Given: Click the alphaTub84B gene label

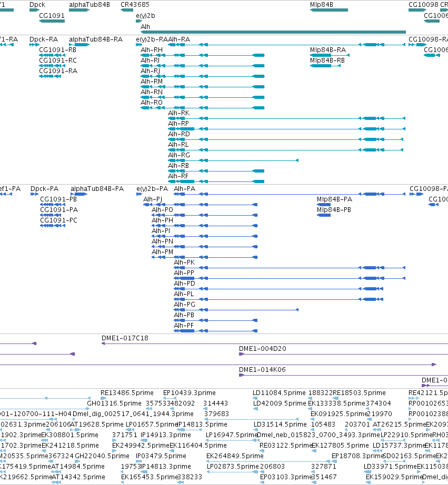Looking at the screenshot, I should (x=89, y=5).
